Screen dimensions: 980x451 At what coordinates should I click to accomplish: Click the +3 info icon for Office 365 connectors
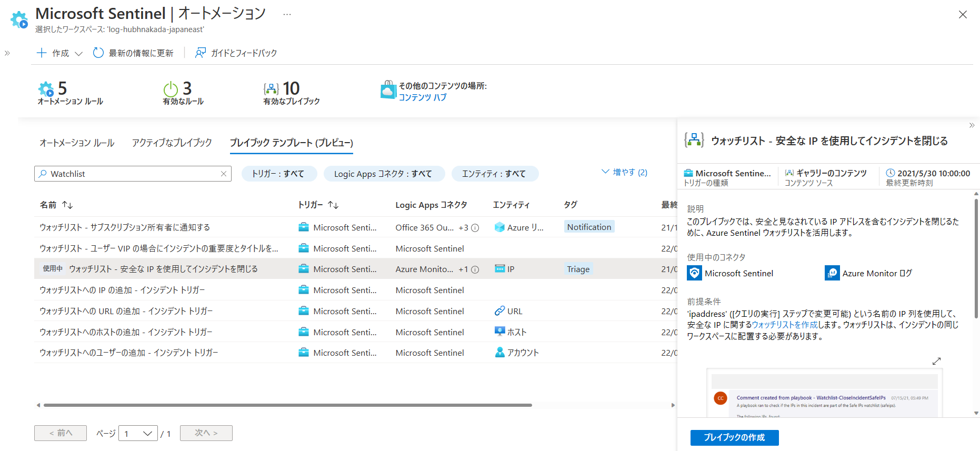click(x=475, y=228)
